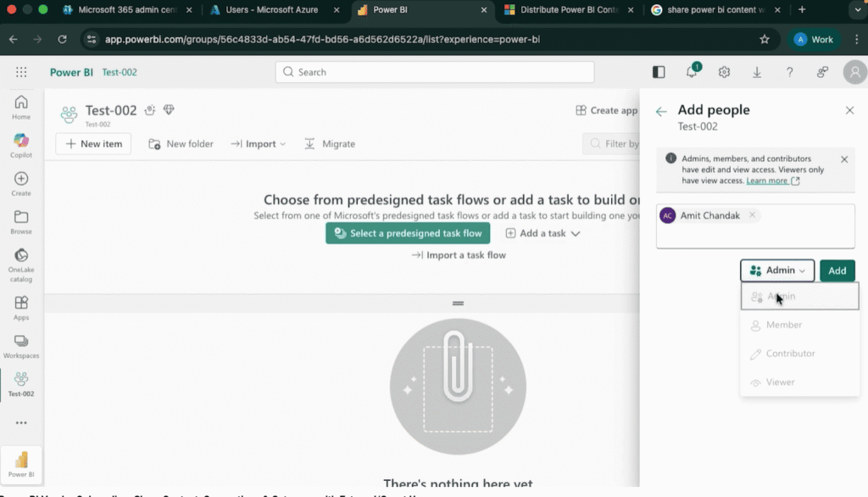Click the diamond premium icon beside title
Image resolution: width=868 pixels, height=497 pixels.
(169, 109)
